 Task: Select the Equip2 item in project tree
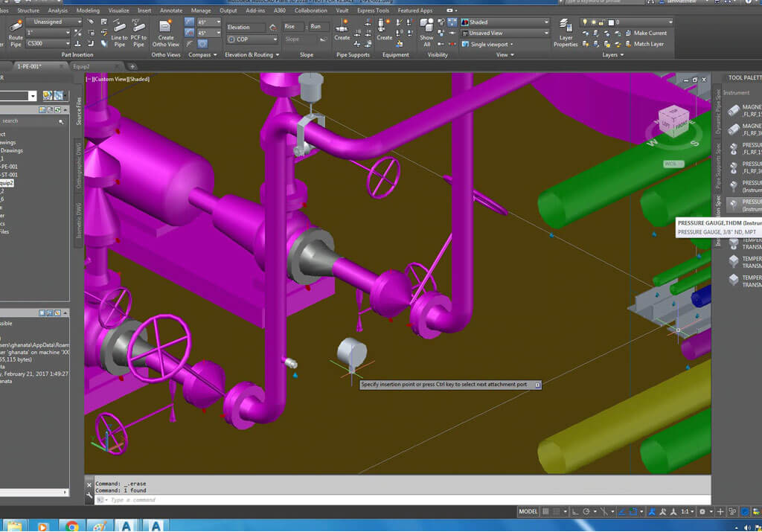(x=6, y=183)
